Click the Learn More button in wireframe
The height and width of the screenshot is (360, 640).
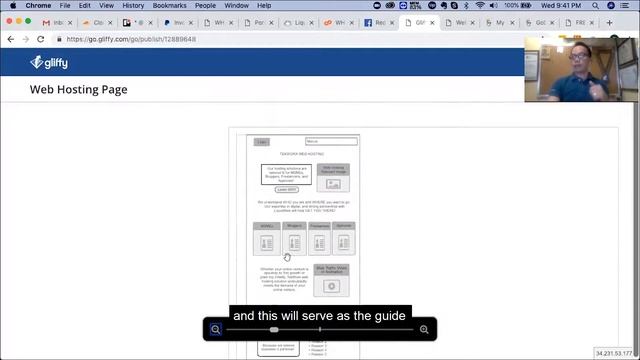click(x=287, y=190)
